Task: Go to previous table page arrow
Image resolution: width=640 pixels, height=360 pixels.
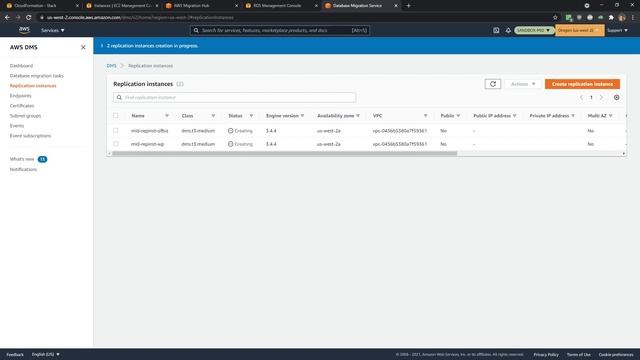Action: tap(581, 98)
